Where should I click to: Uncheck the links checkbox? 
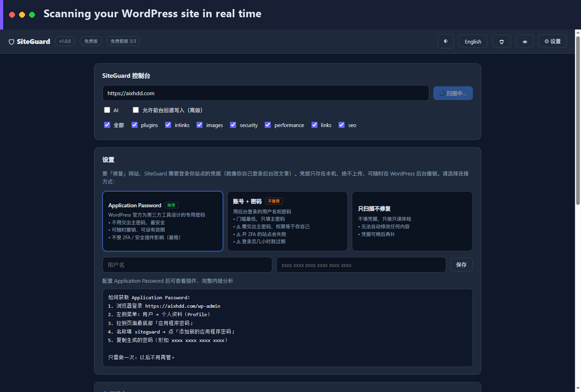pyautogui.click(x=315, y=125)
